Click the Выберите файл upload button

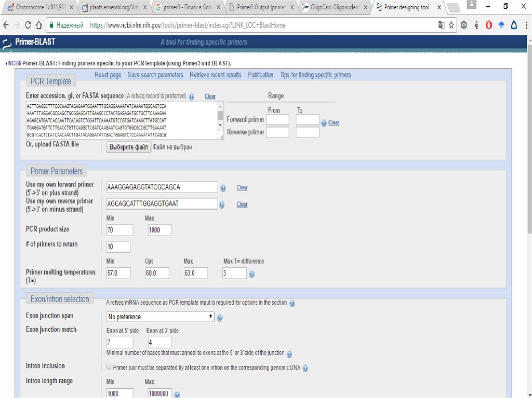click(x=129, y=147)
